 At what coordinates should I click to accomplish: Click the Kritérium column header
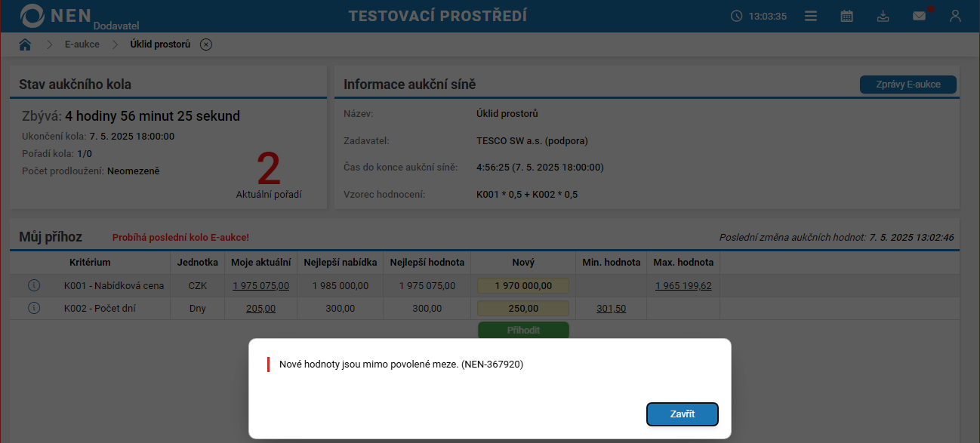pos(90,263)
